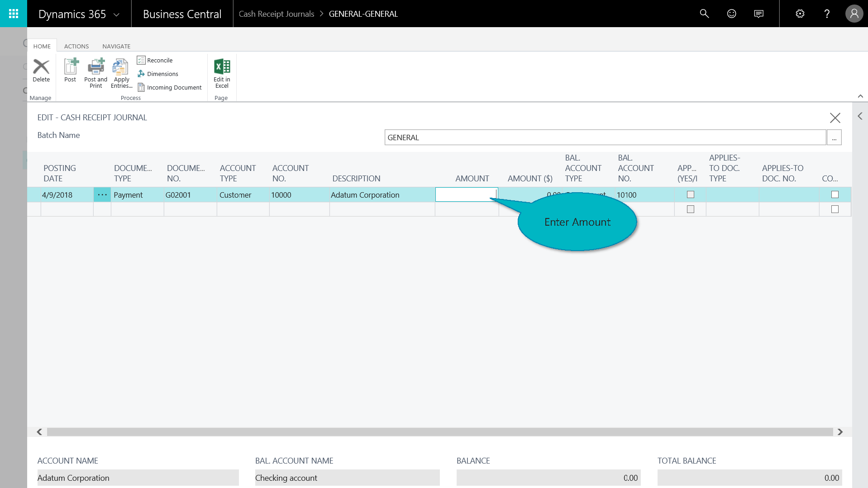Open the app launcher waffle icon
This screenshot has height=488, width=868.
(x=14, y=14)
